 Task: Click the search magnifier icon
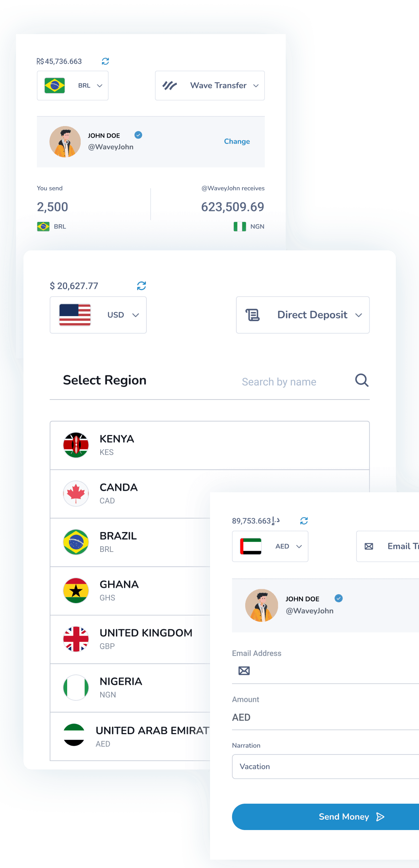(x=362, y=380)
